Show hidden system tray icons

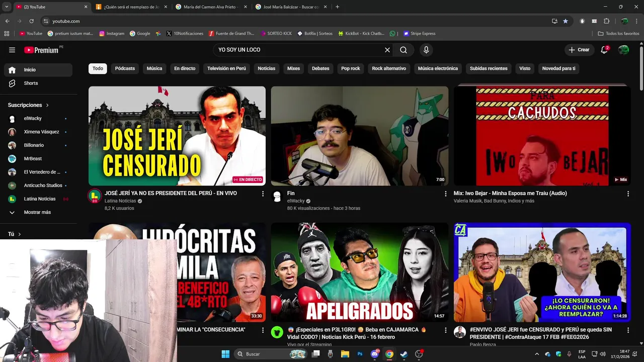coord(537,354)
